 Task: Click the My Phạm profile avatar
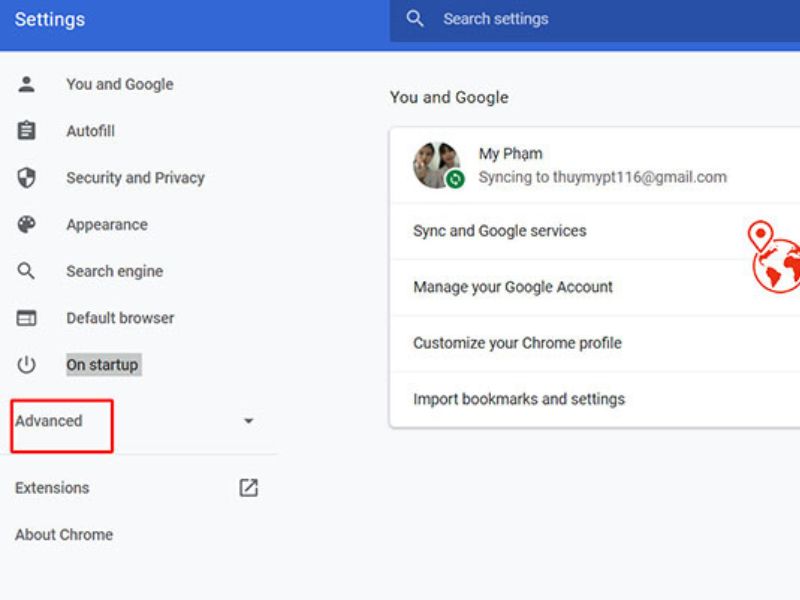pos(438,165)
